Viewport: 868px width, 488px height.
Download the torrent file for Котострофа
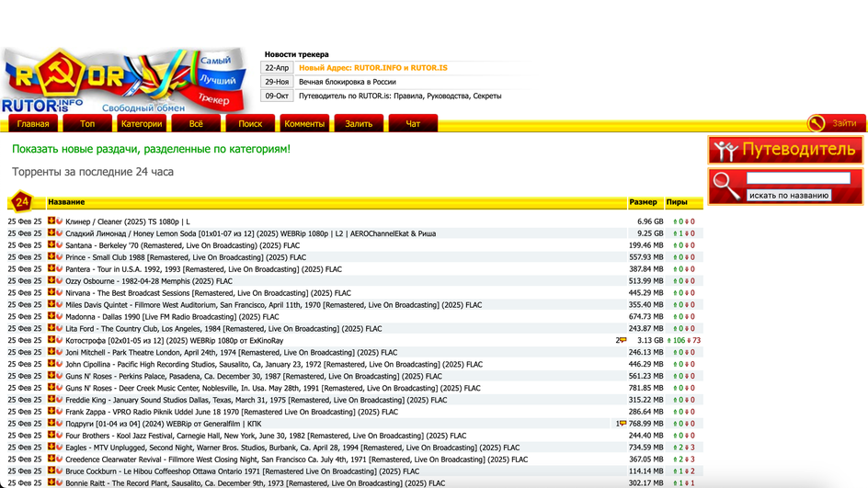51,340
